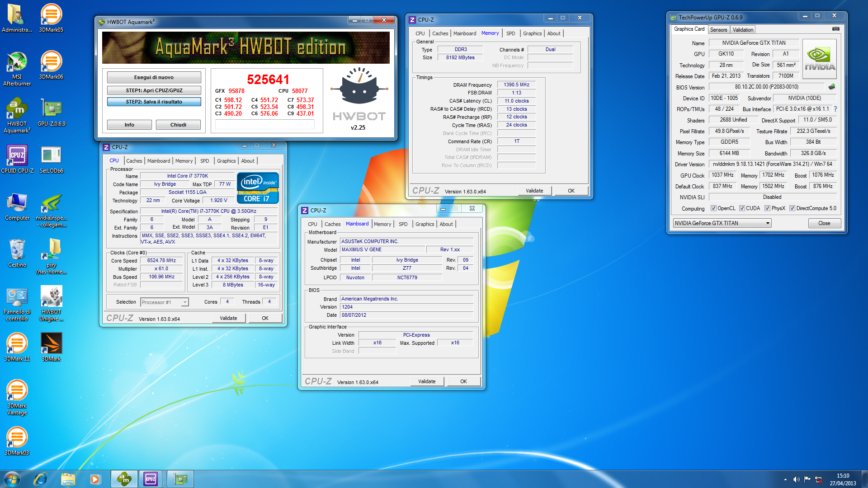Open the 3DMark desktop shortcut
This screenshot has height=488, width=868.
pos(51,347)
